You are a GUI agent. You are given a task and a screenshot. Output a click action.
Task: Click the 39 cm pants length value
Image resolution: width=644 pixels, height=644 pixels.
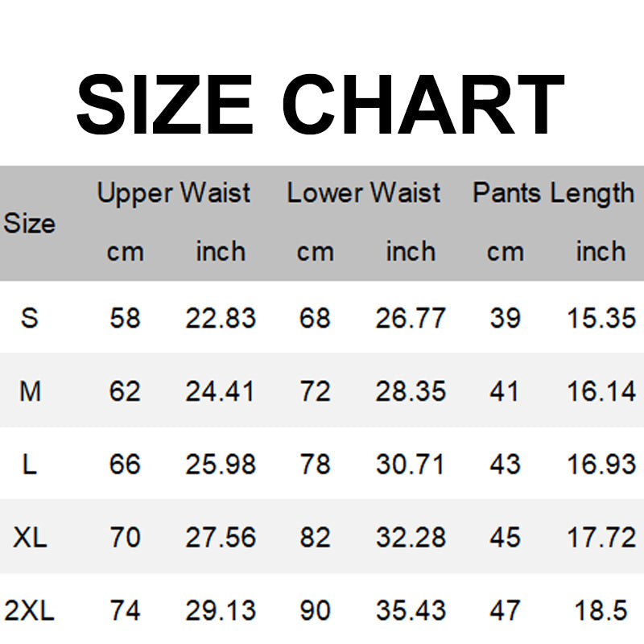pyautogui.click(x=505, y=318)
